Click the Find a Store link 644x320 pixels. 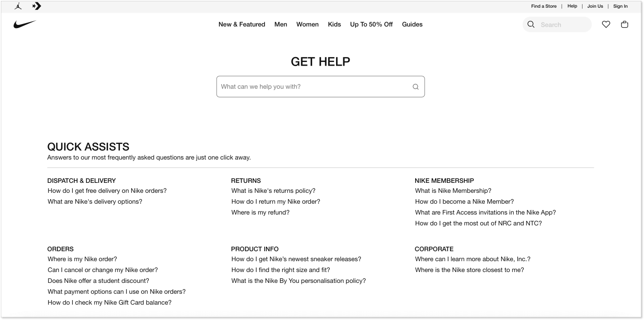point(544,6)
